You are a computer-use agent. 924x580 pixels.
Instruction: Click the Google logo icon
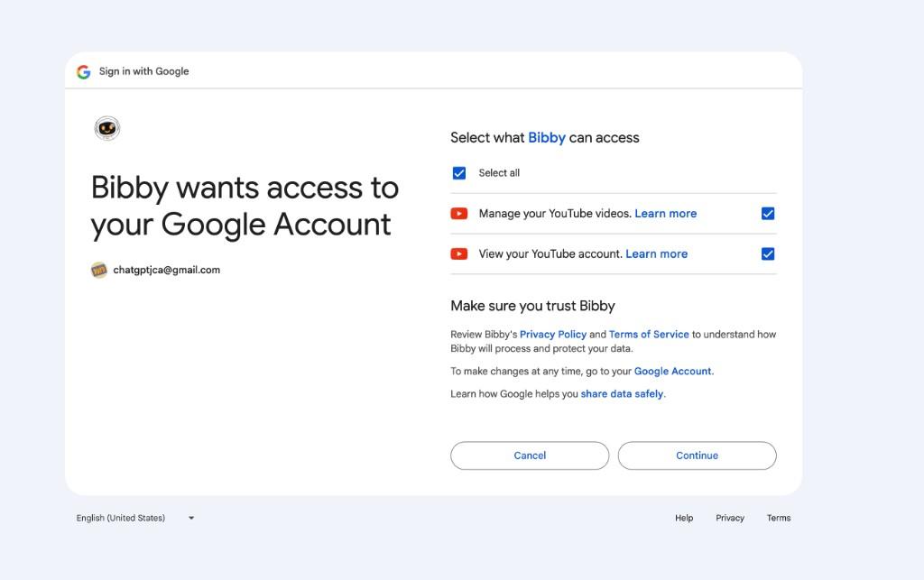click(x=84, y=72)
